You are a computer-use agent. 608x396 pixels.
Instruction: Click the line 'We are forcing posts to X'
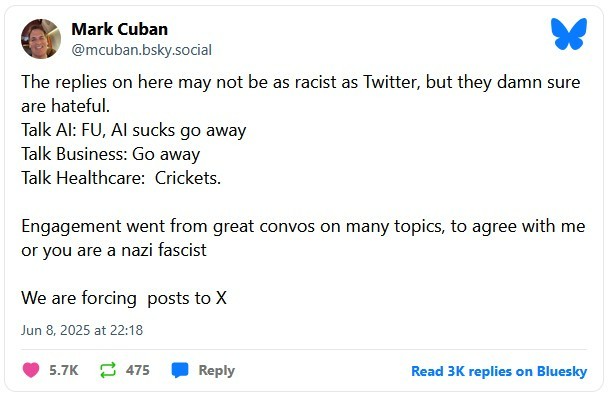[124, 298]
